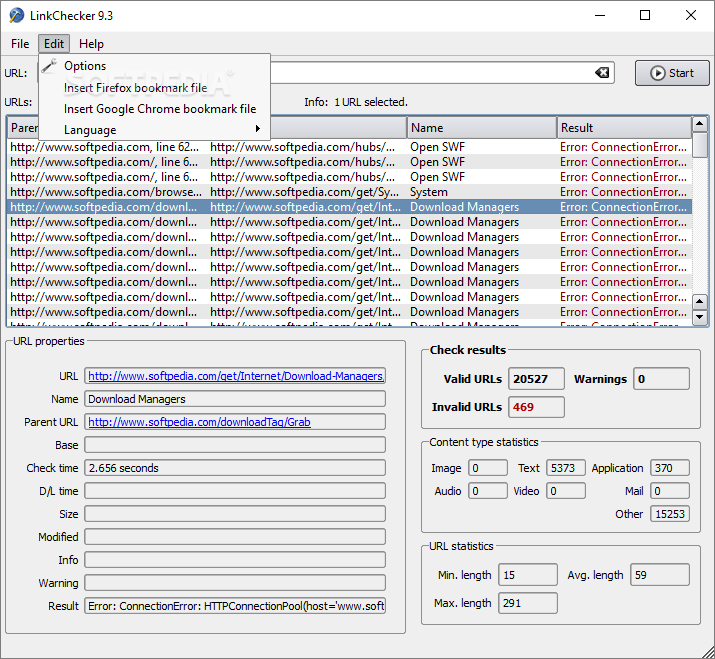This screenshot has height=659, width=715.
Task: Click the wrench icon beside Options
Action: 49,66
